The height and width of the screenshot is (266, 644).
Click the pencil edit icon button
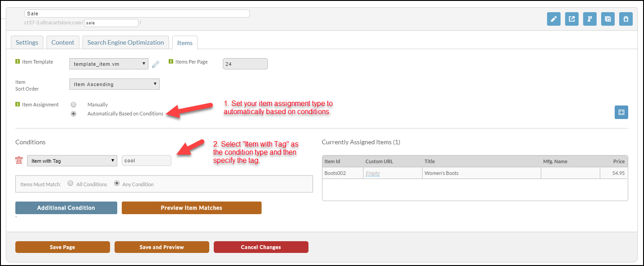click(x=553, y=19)
